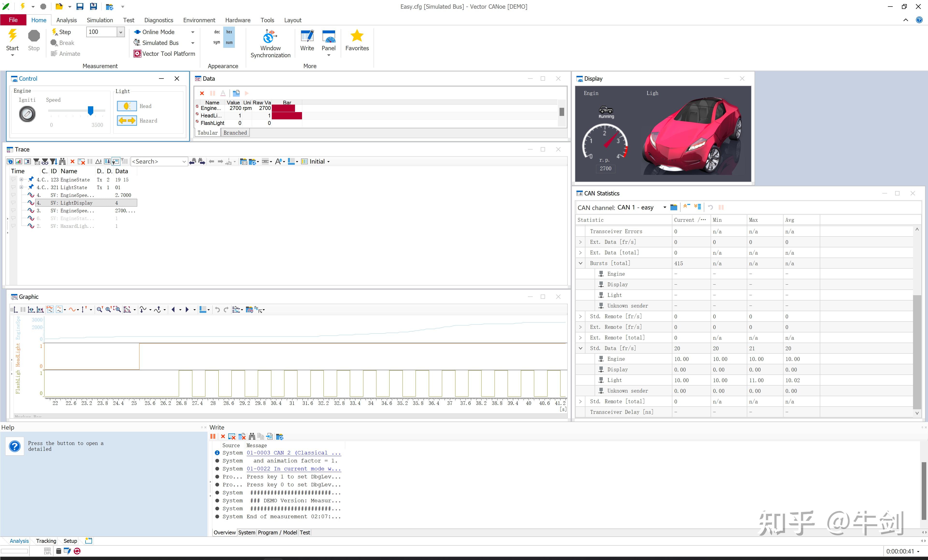
Task: Click the Favorites star icon
Action: coord(357,36)
